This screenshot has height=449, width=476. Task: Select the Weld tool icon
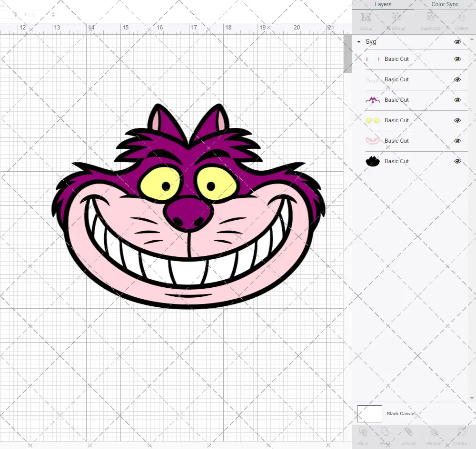coord(385,432)
